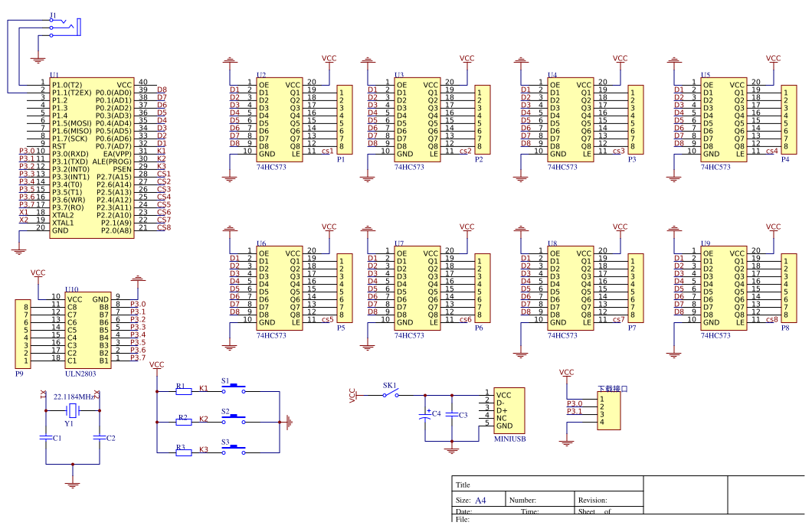Screen dimensions: 812x532
Task: Select the U10 ULN2803 driver chip
Action: (88, 330)
